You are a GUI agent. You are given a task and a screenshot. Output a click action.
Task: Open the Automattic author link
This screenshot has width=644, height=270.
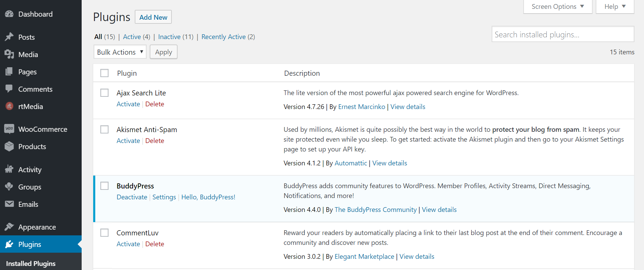pos(351,163)
